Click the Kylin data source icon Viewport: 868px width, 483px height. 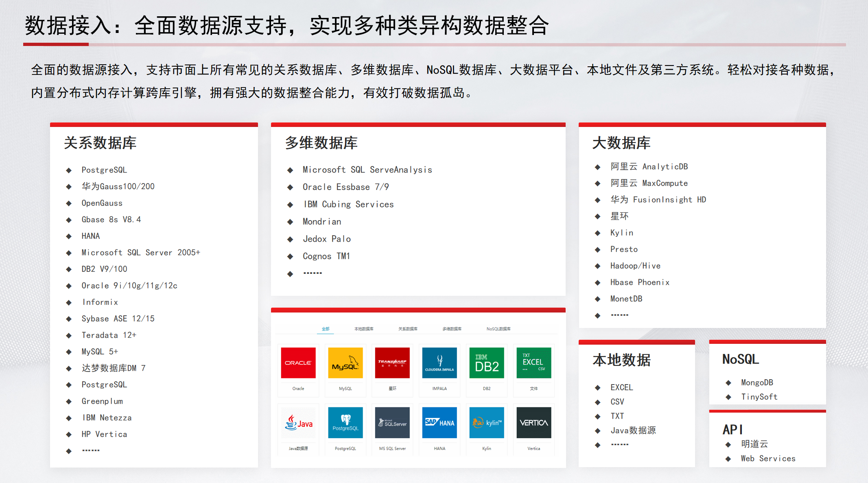coord(487,423)
